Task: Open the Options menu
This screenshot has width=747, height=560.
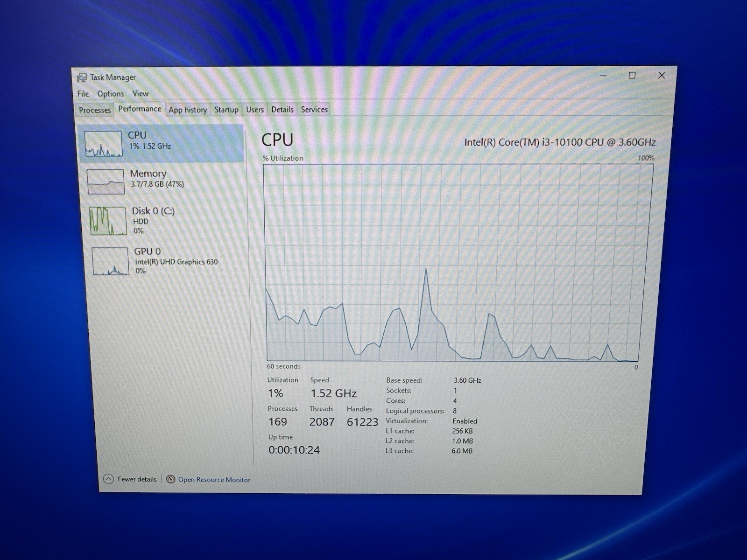Action: click(x=111, y=94)
